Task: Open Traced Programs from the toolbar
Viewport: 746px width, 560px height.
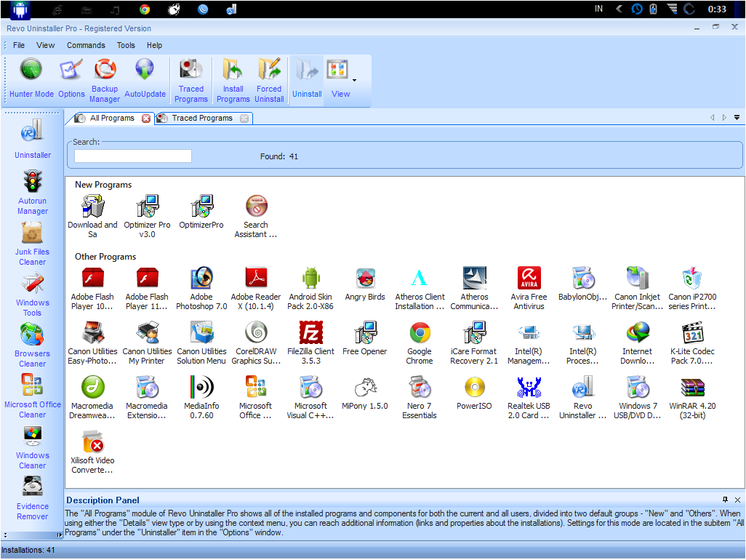Action: [190, 80]
